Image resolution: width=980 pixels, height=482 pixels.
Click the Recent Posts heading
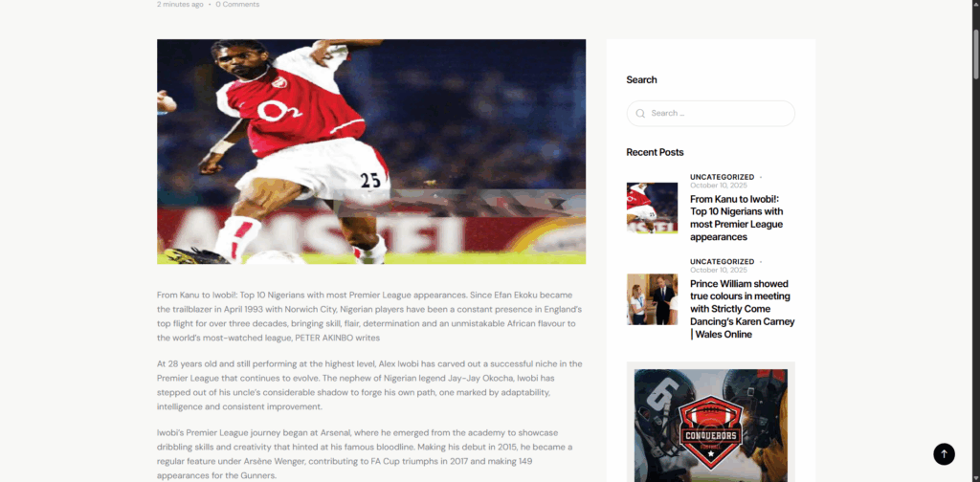pos(655,152)
